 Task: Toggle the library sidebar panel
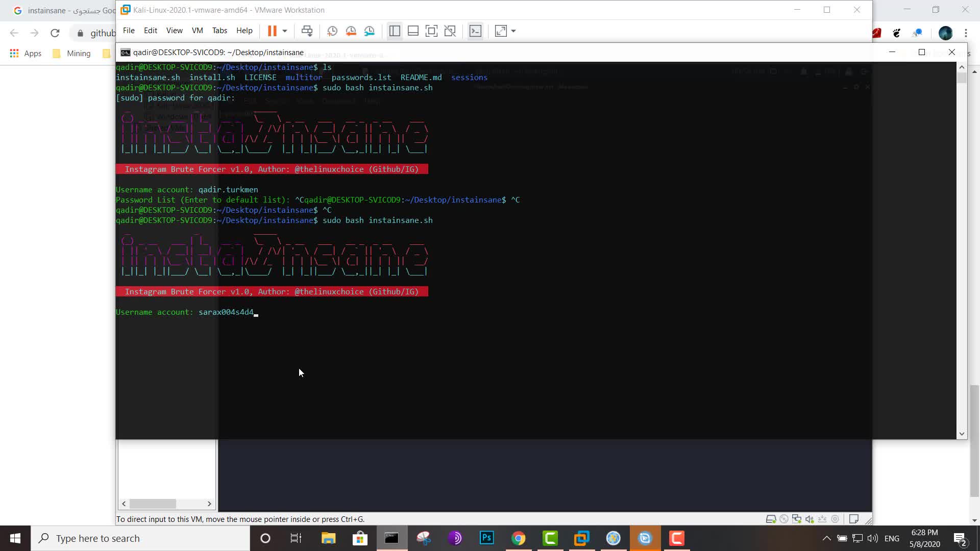395,31
